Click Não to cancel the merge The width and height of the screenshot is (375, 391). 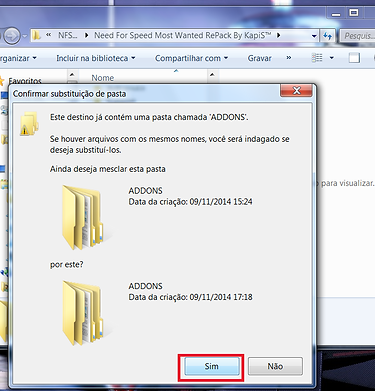275,366
